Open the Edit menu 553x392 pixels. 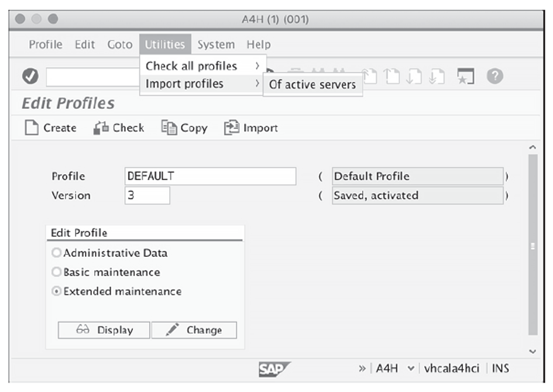(x=85, y=44)
